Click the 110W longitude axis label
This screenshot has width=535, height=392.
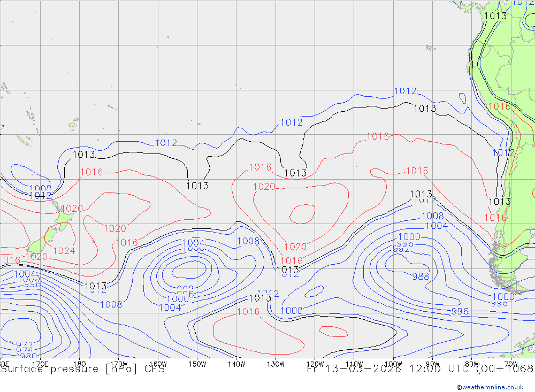click(x=354, y=364)
